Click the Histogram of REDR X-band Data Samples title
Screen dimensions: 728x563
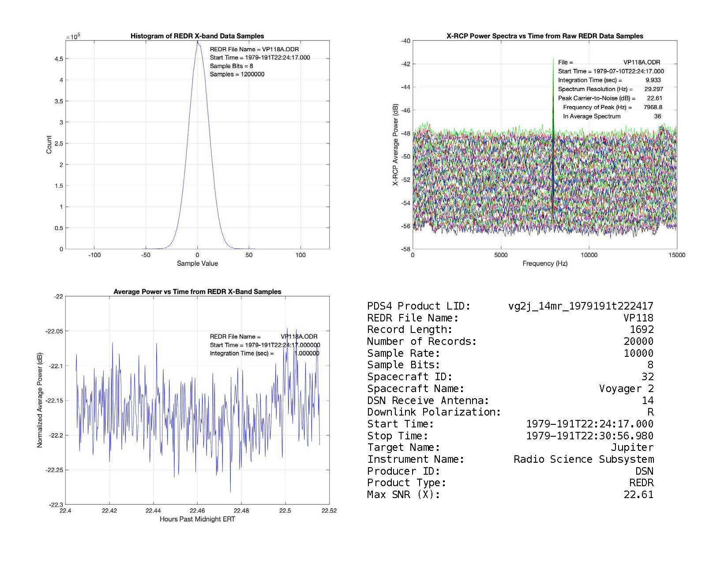click(x=197, y=36)
